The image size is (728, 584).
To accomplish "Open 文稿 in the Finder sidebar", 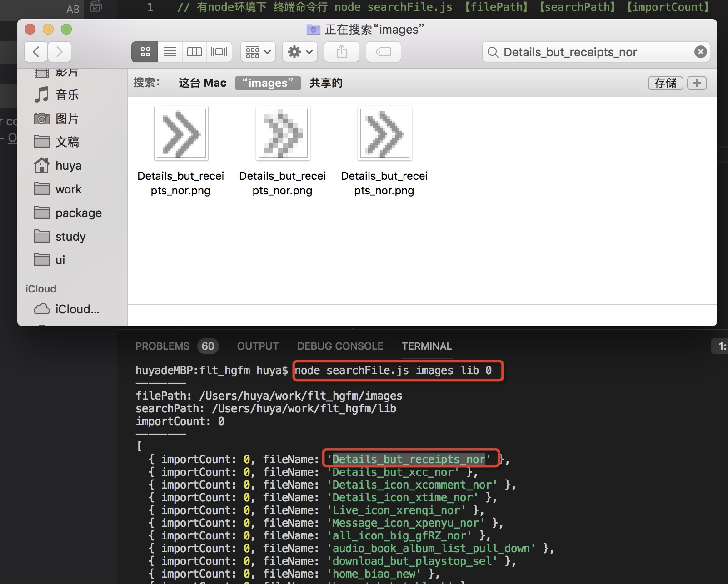I will (67, 142).
